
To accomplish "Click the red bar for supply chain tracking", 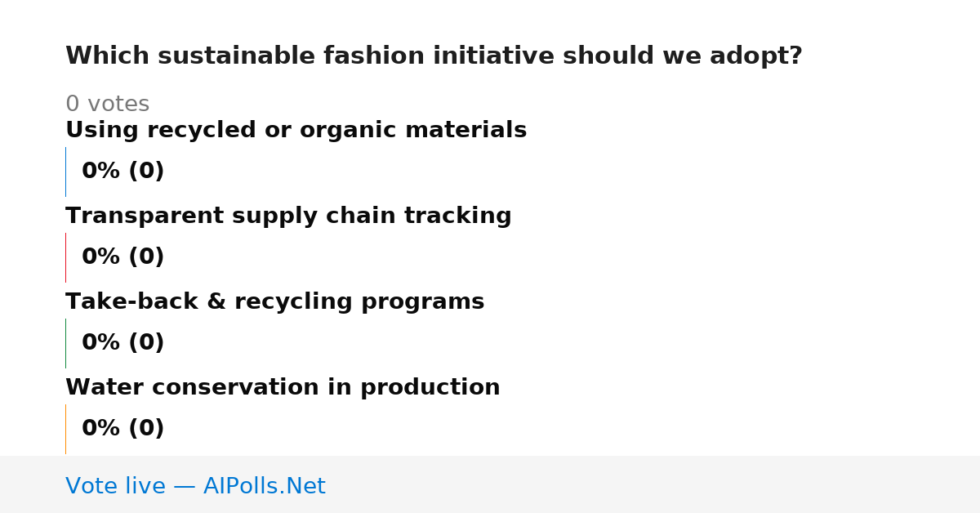I will tap(65, 257).
